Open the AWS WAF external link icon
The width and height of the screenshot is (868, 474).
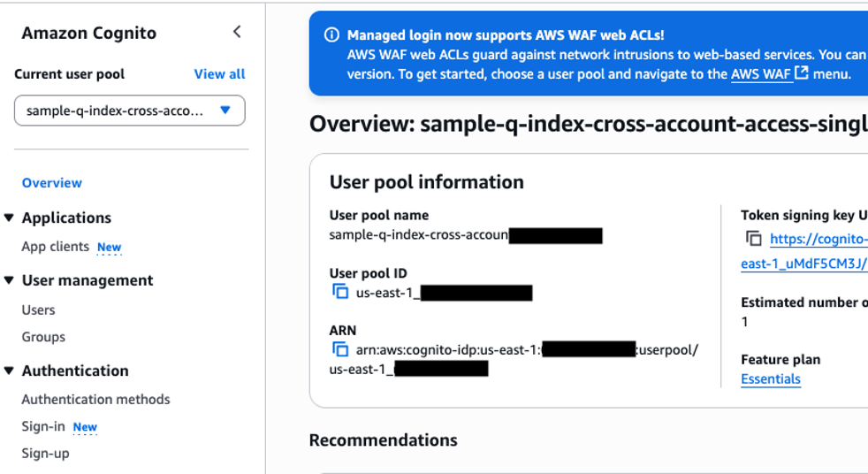[801, 73]
